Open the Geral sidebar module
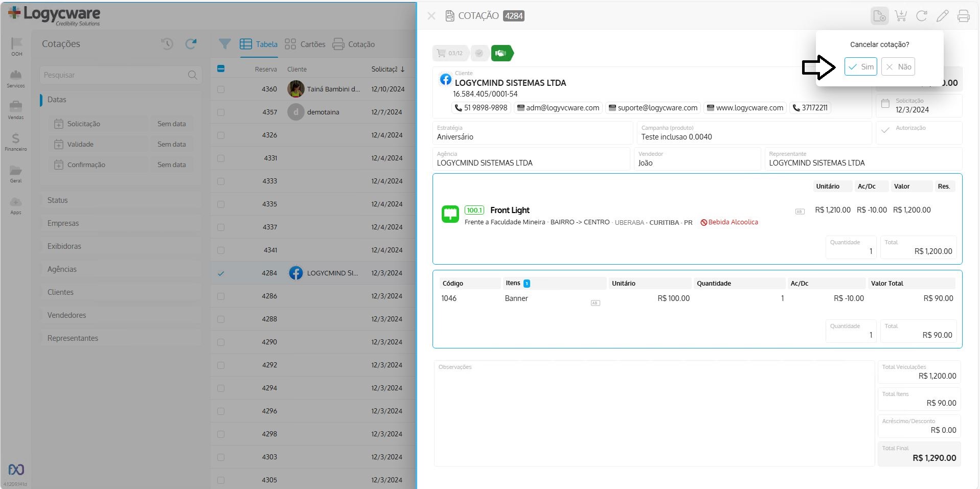The image size is (980, 489). click(16, 173)
